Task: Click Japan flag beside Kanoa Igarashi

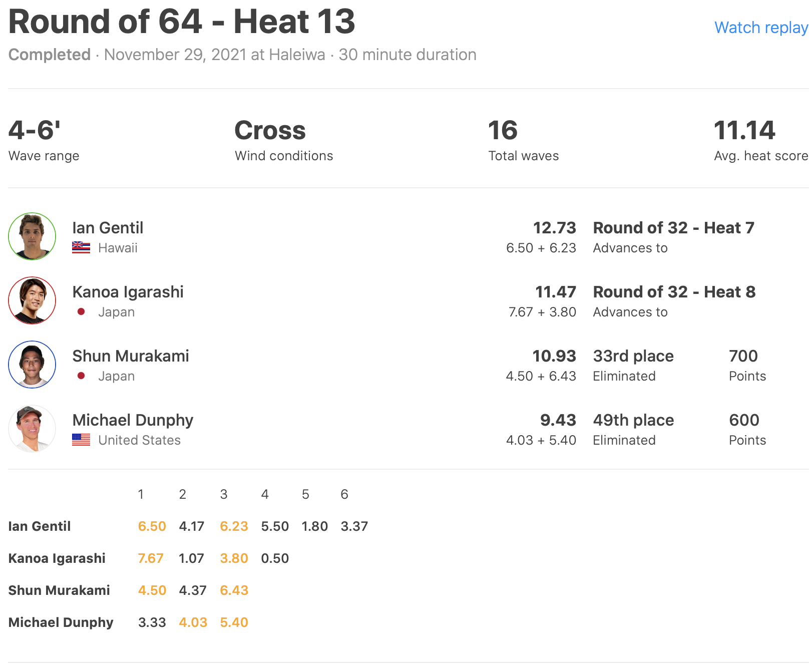Action: [x=81, y=312]
